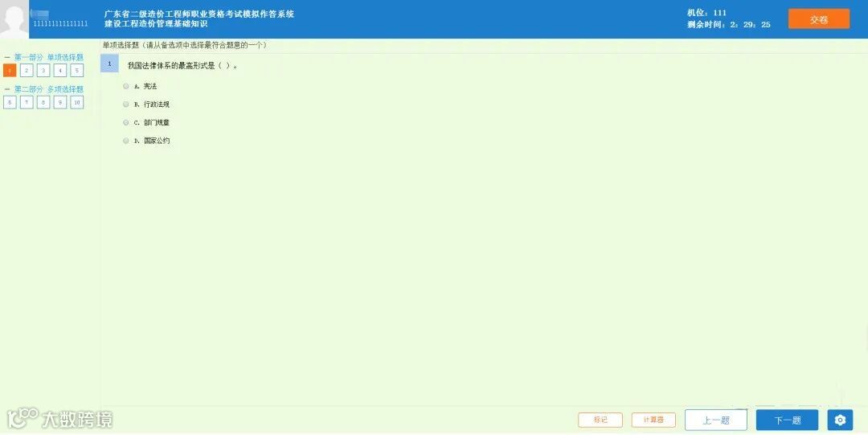Select highlighted question 1 box
This screenshot has width=868, height=435.
(x=10, y=71)
